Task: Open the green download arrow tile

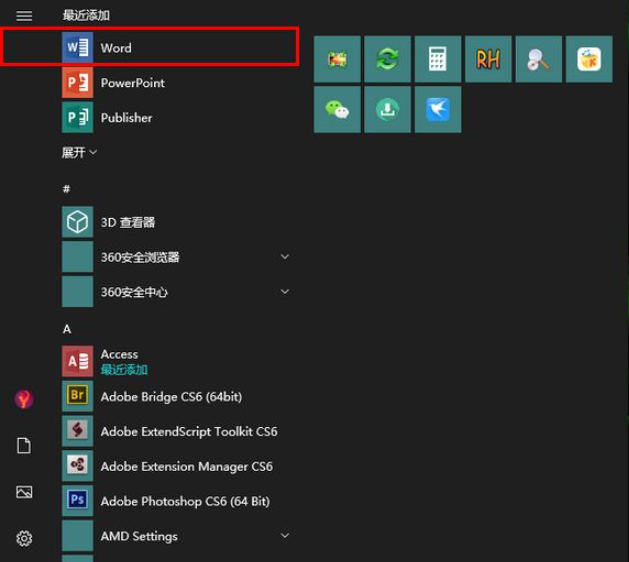Action: (387, 109)
